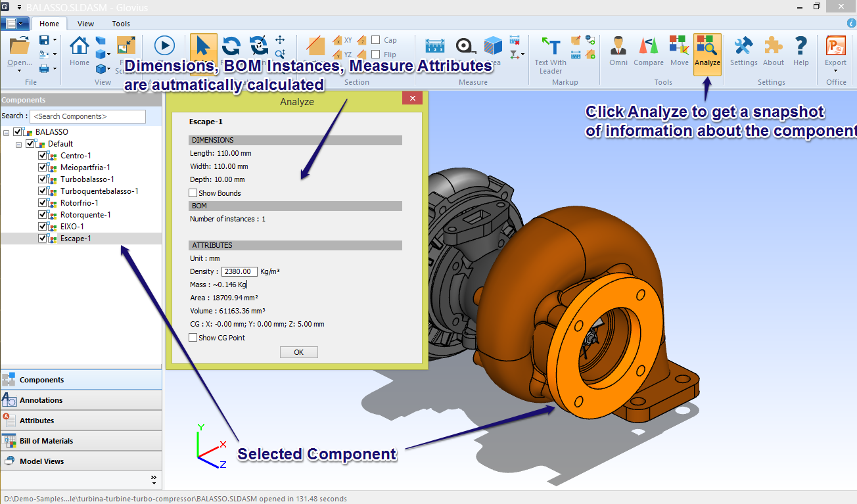This screenshot has width=857, height=504.
Task: Click the Density value input field
Action: tap(239, 271)
